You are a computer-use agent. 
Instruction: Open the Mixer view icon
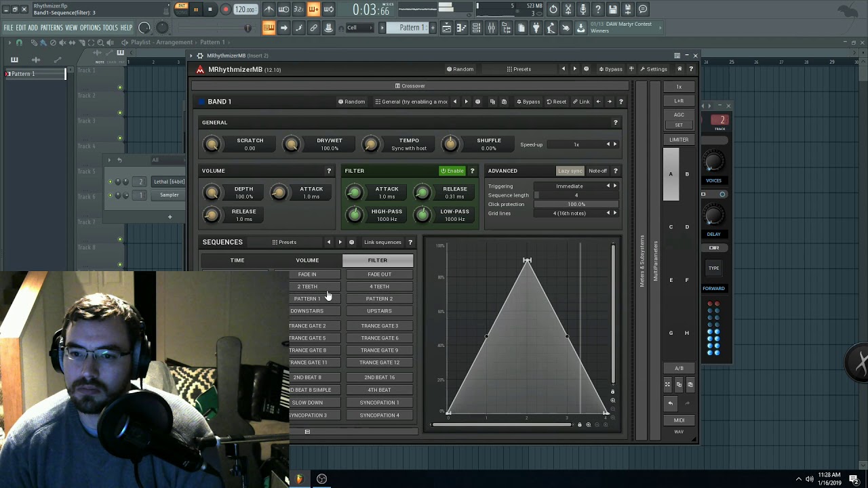coord(492,28)
